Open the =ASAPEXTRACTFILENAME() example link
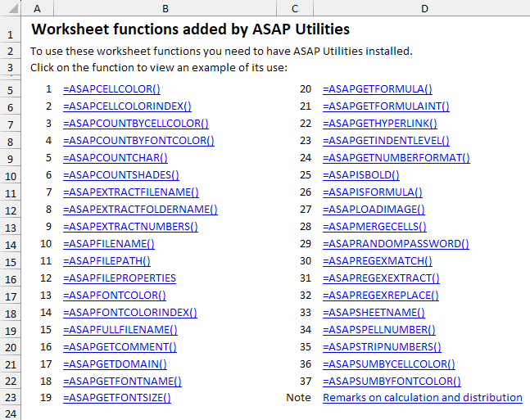530x420 pixels. click(x=130, y=192)
